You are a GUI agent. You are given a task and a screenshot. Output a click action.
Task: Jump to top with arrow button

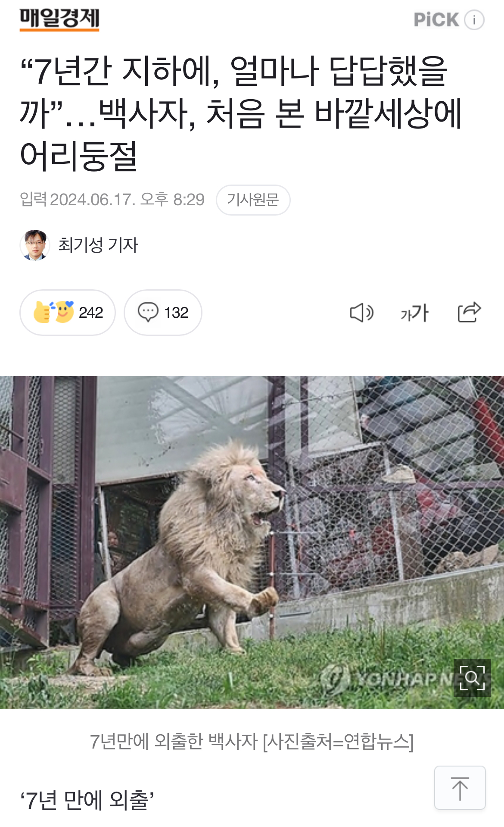click(460, 788)
